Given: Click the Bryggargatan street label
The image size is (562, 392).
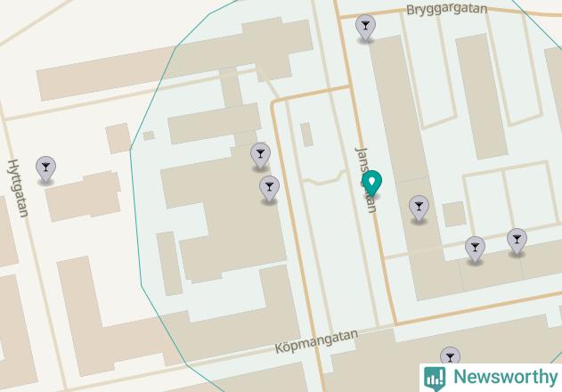Looking at the screenshot, I should [446, 9].
